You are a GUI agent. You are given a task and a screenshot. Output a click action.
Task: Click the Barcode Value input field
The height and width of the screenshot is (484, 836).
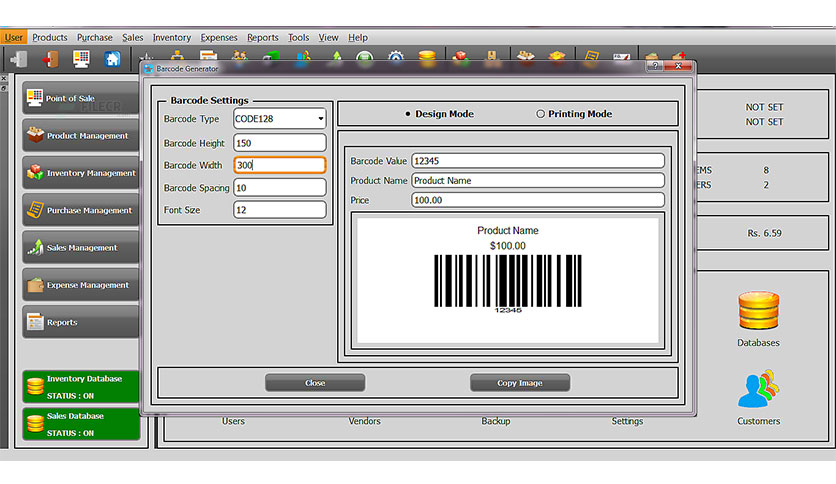[538, 161]
